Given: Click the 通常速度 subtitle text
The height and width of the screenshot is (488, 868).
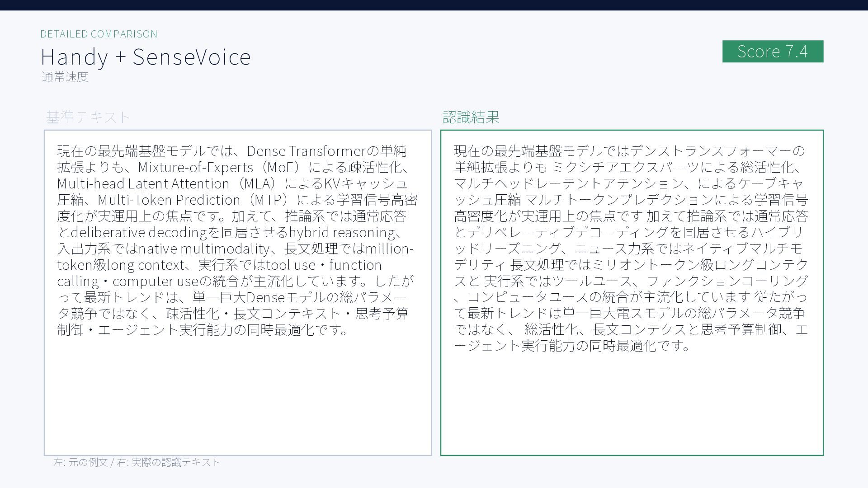Looking at the screenshot, I should coord(65,77).
